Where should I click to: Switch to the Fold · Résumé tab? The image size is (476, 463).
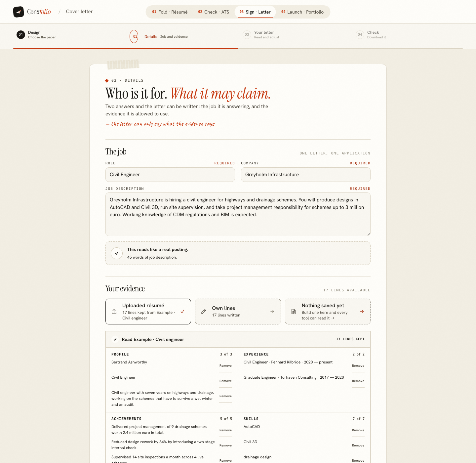[x=170, y=12]
